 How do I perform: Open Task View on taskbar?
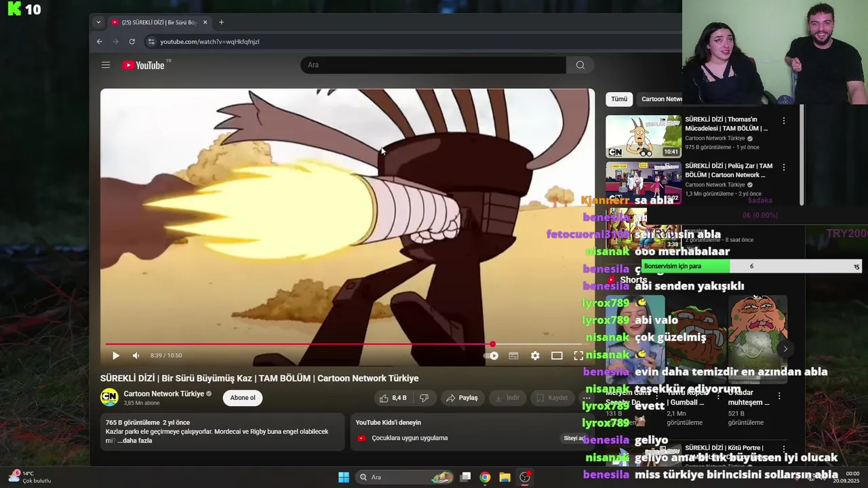tap(465, 477)
